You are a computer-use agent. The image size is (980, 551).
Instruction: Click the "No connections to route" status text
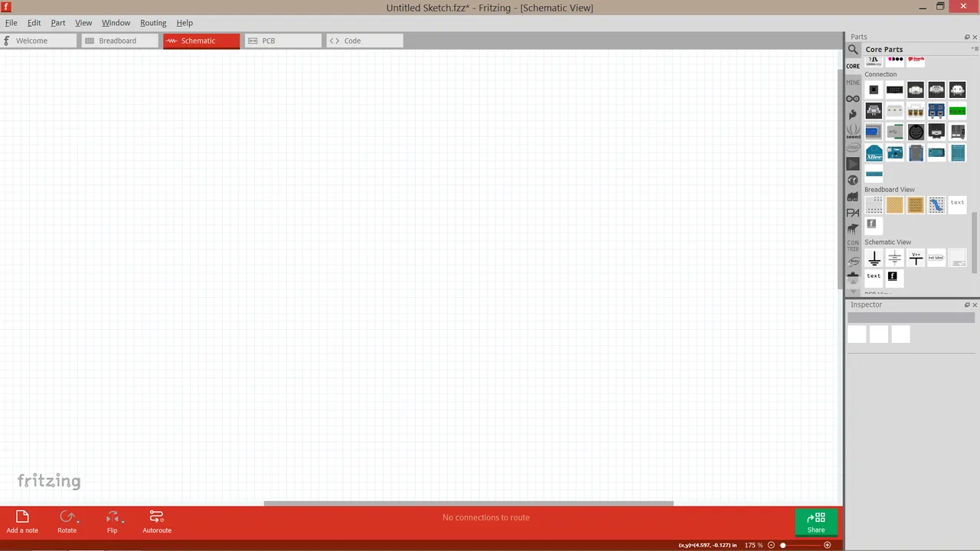point(486,517)
